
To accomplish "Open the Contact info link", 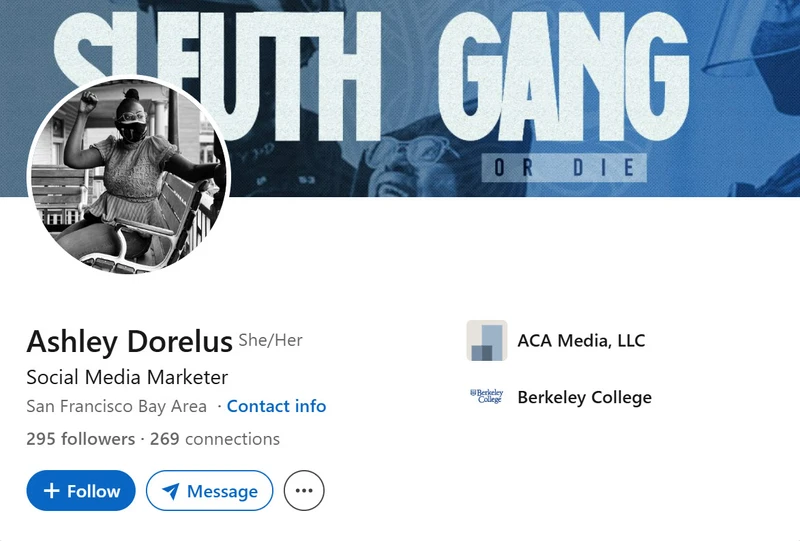I will [x=277, y=406].
